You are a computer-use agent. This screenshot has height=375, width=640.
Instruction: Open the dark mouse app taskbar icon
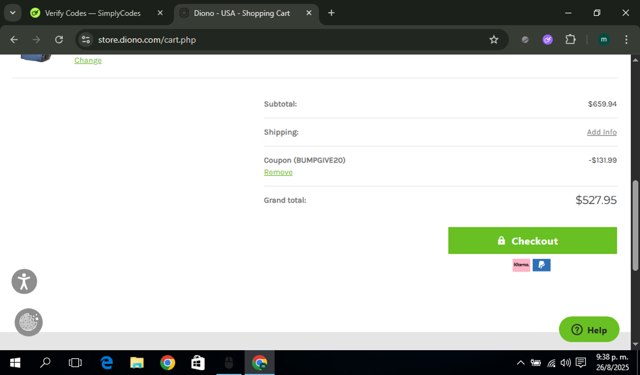(229, 362)
